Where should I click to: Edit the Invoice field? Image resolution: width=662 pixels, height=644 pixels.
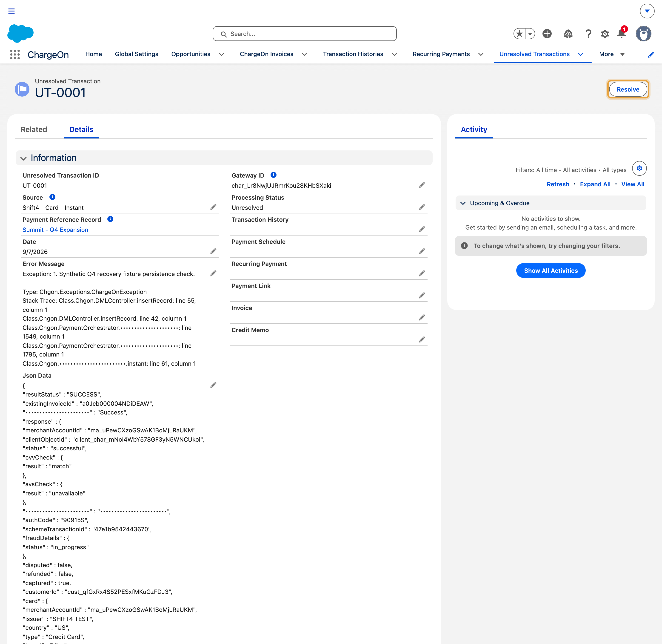coord(422,317)
